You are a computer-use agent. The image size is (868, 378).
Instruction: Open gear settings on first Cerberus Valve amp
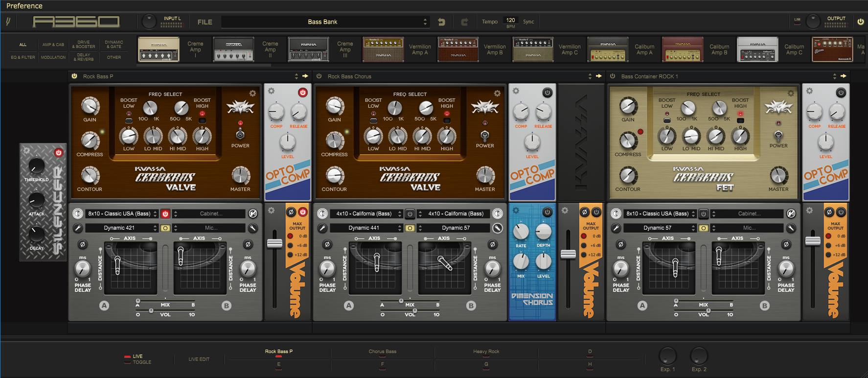(252, 94)
